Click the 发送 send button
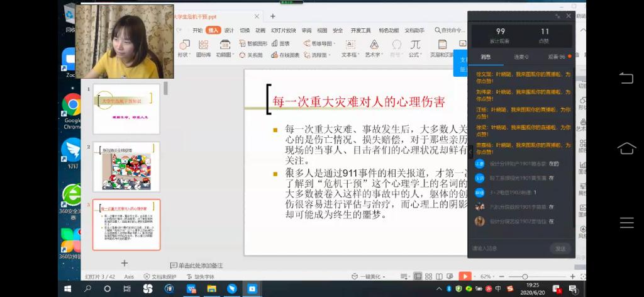This screenshot has height=297, width=644. pos(560,249)
